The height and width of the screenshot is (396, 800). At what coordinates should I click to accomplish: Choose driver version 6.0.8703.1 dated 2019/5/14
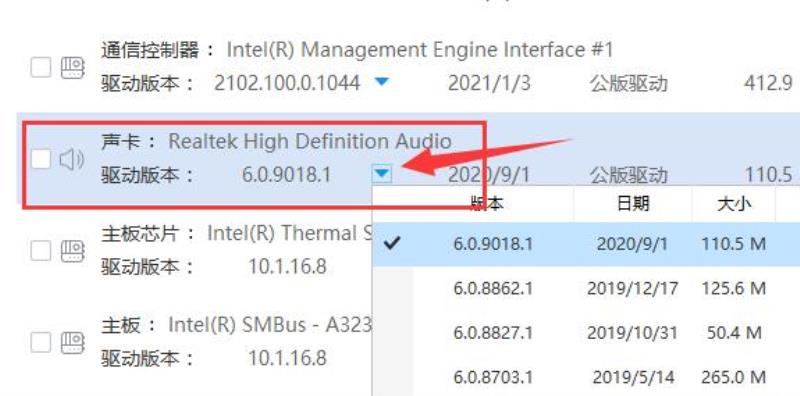586,377
